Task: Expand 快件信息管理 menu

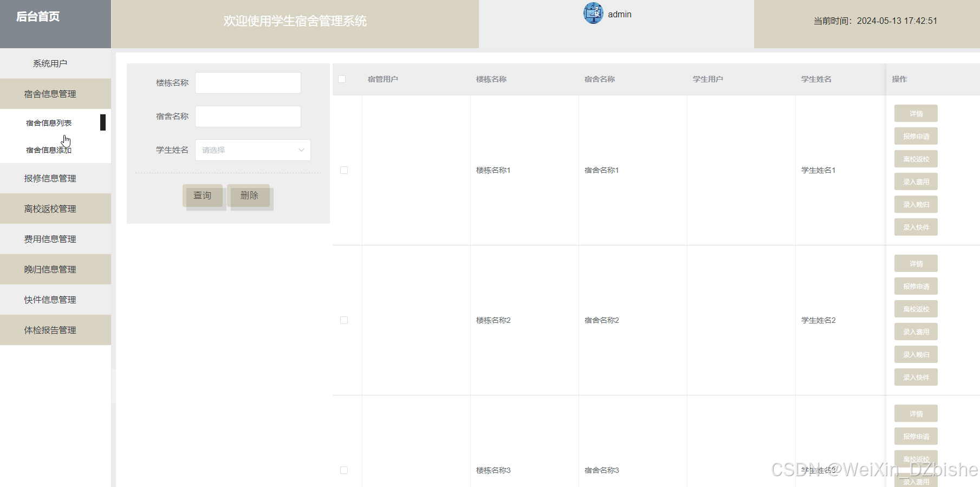Action: (x=55, y=300)
